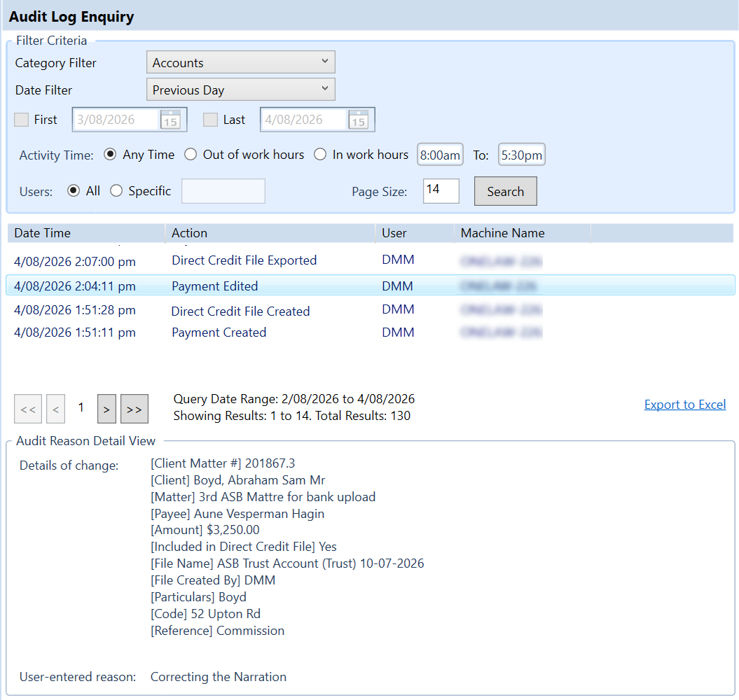
Task: Sort by Action column header
Action: tap(270, 233)
